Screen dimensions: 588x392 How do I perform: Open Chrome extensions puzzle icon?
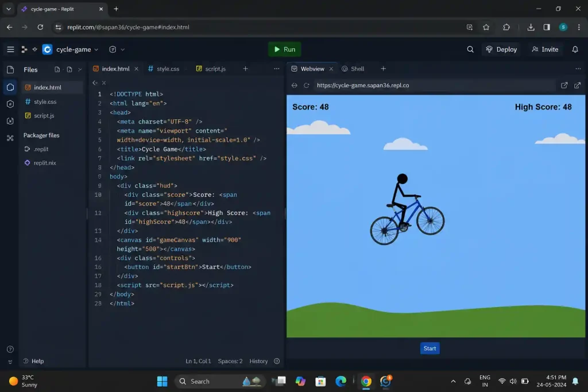tap(506, 28)
